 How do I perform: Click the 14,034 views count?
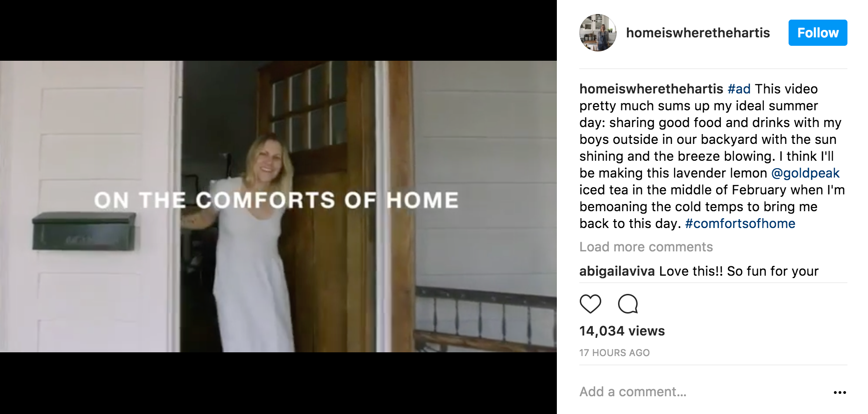(622, 331)
